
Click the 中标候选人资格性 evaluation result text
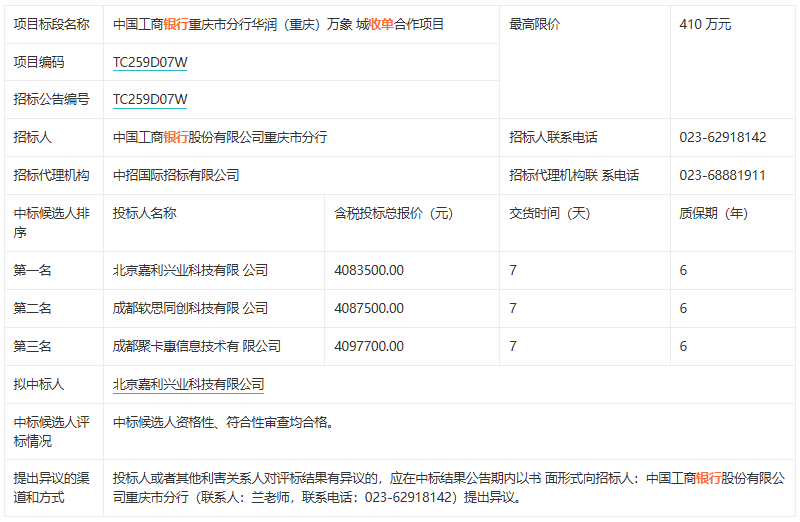[x=222, y=422]
